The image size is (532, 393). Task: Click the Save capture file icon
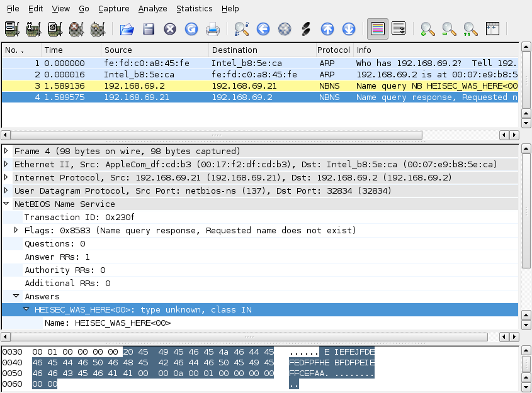pos(149,29)
